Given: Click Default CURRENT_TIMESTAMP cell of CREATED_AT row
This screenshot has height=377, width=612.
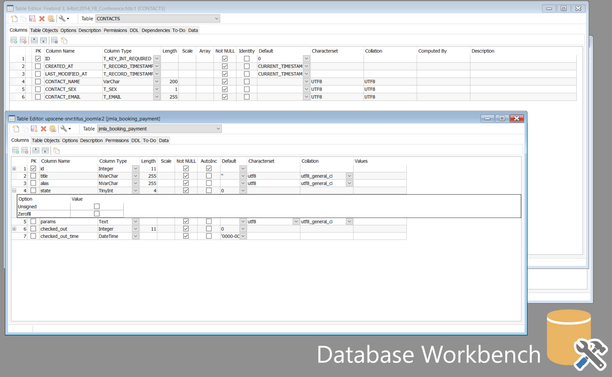Looking at the screenshot, I should click(280, 66).
